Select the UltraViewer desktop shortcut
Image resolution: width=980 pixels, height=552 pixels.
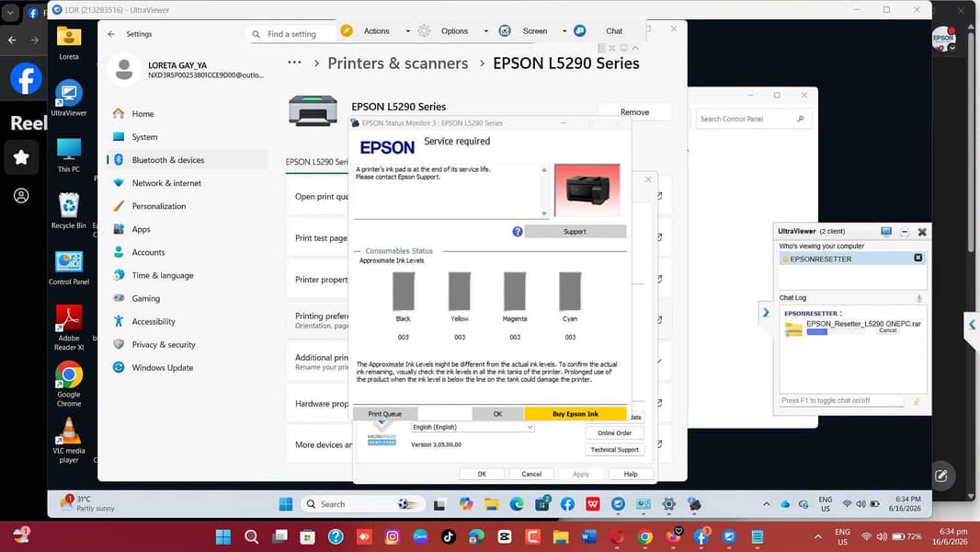pyautogui.click(x=69, y=98)
